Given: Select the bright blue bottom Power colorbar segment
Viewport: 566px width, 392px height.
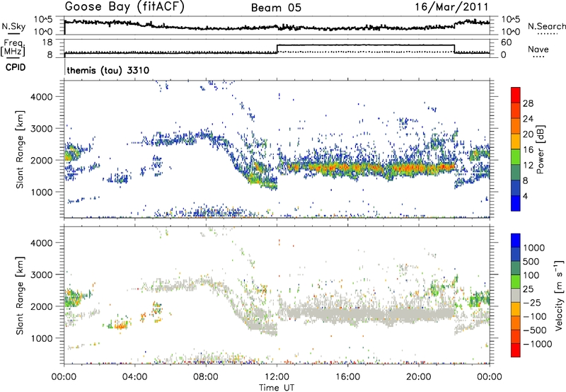Looking at the screenshot, I should pyautogui.click(x=516, y=203).
